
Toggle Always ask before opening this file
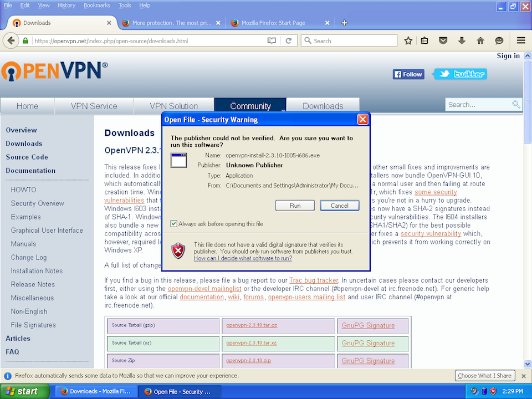(173, 224)
